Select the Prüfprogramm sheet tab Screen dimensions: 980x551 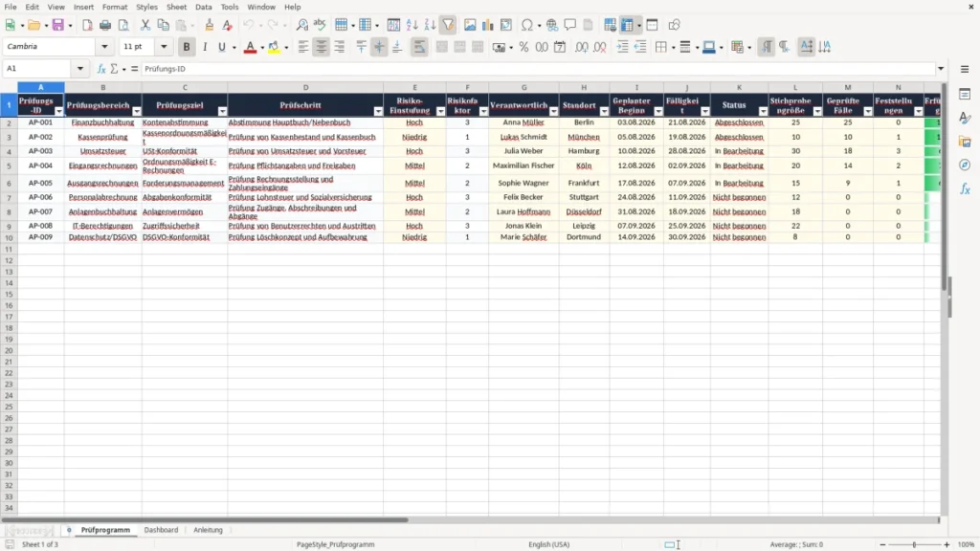click(105, 530)
